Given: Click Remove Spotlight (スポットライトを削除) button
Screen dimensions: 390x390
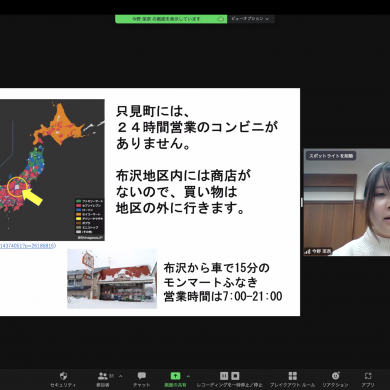Looking at the screenshot, I should click(x=331, y=156).
